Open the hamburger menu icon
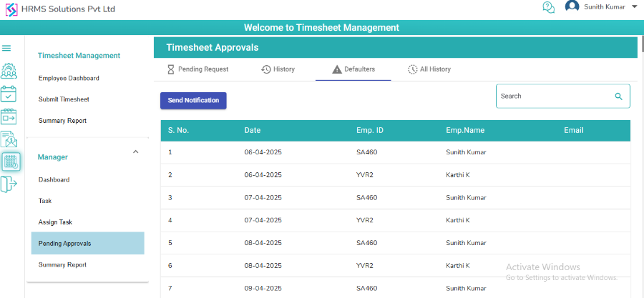 click(6, 49)
